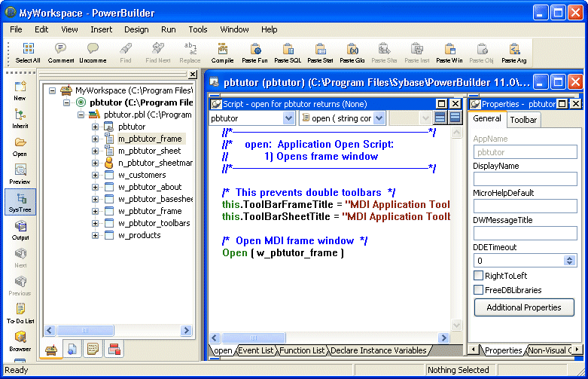588x379 pixels.
Task: Select the workspace tab icon below the tree
Action: tap(51, 350)
